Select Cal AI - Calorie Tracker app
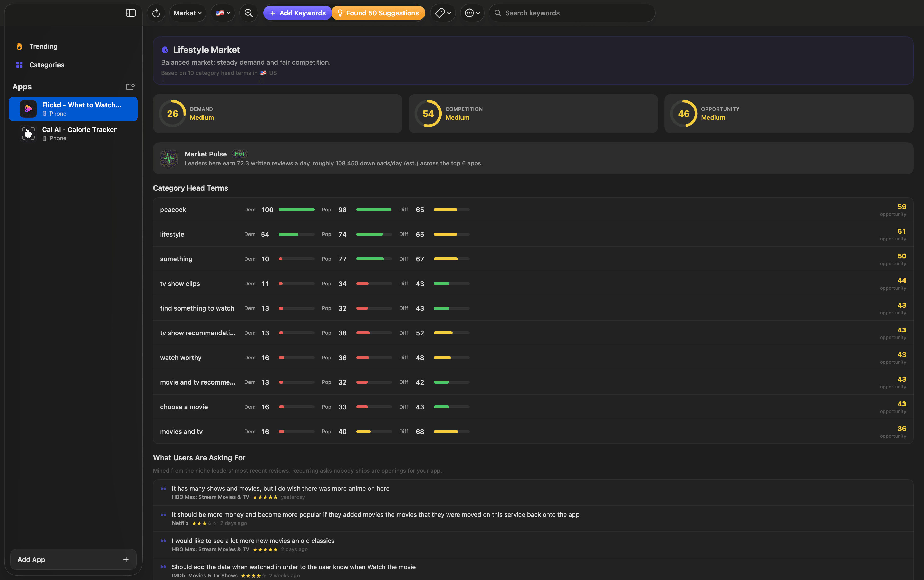The width and height of the screenshot is (924, 580). click(x=73, y=134)
